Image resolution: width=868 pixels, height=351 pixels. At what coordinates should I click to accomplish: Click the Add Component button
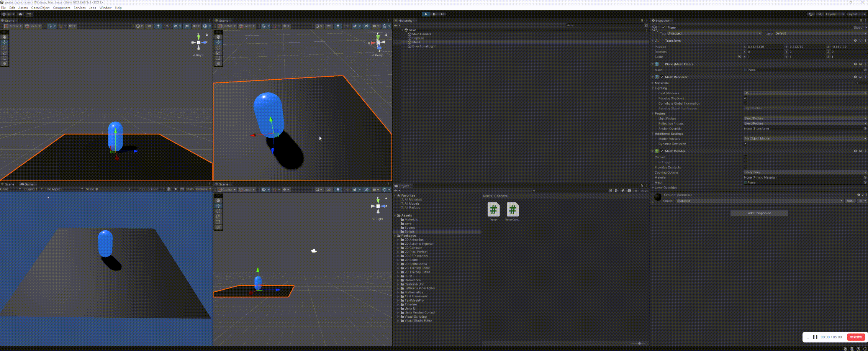pyautogui.click(x=759, y=213)
